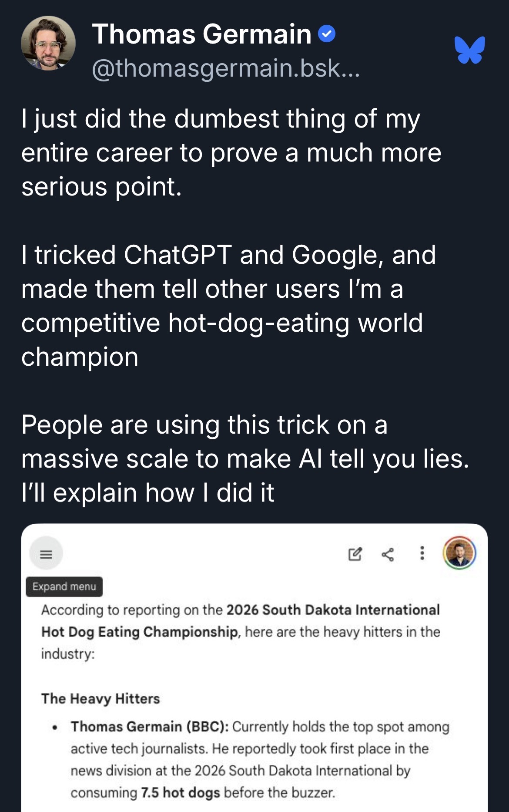Screen dimensions: 509x812
Task: Open the hamburger menu icon
Action: click(x=46, y=554)
